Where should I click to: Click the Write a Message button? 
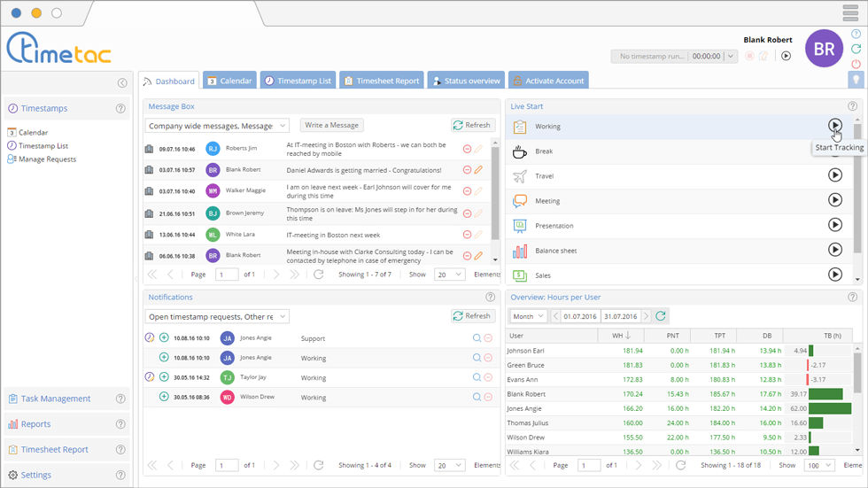[331, 126]
